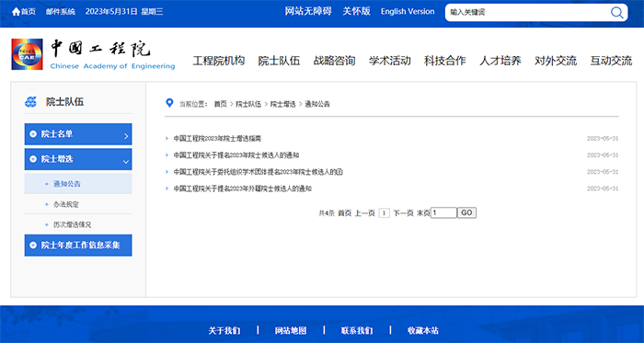Open 关于委托组织学术团体提名 notice
Viewport: 644px width, 343px height.
click(x=258, y=172)
